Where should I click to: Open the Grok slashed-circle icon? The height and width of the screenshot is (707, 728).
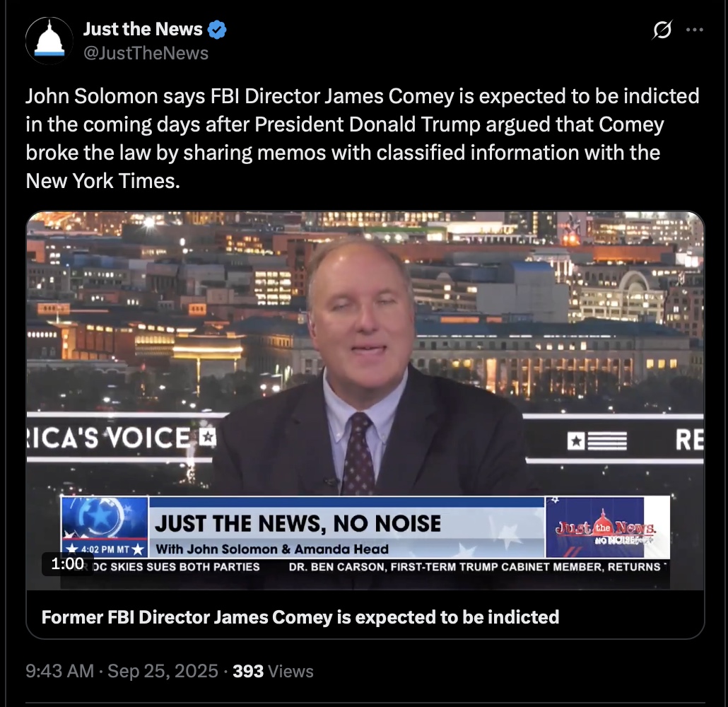click(x=662, y=30)
